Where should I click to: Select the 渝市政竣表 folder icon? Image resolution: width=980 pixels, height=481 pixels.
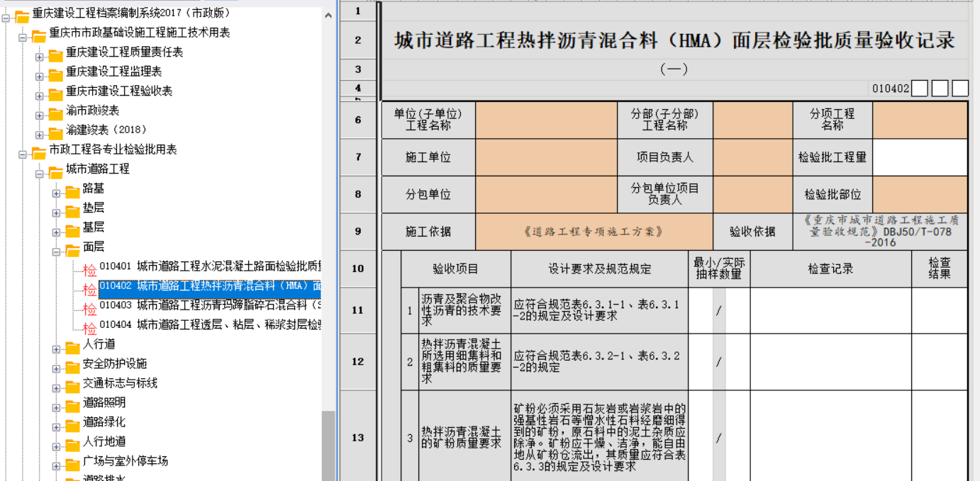(x=55, y=113)
